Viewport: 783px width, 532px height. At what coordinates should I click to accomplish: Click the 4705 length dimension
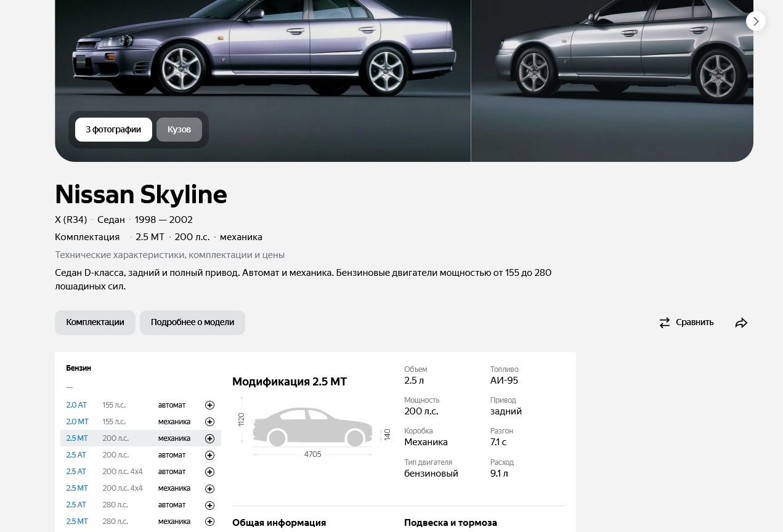coord(312,454)
